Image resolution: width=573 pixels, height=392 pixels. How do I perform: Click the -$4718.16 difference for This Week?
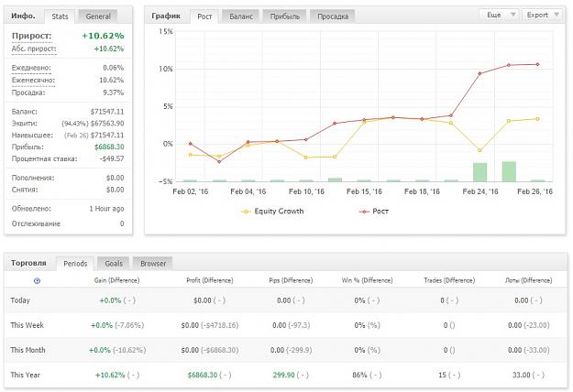pyautogui.click(x=219, y=325)
